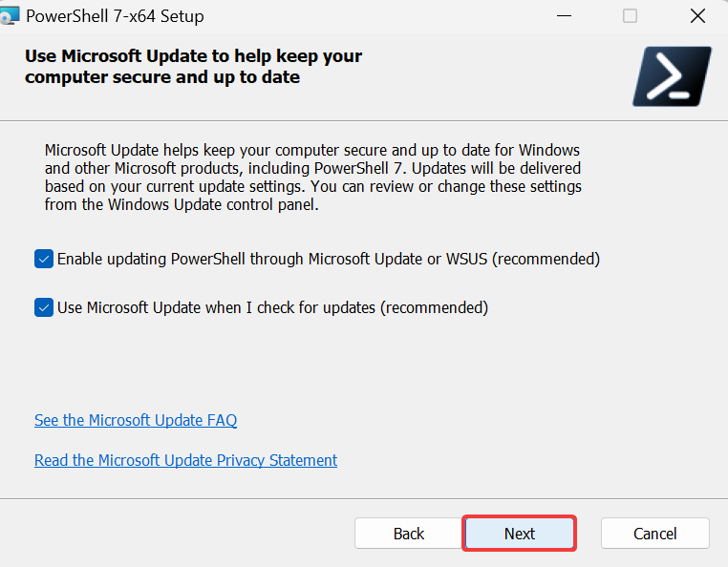Open the Microsoft Update FAQ link
Image resolution: width=728 pixels, height=567 pixels.
point(136,420)
